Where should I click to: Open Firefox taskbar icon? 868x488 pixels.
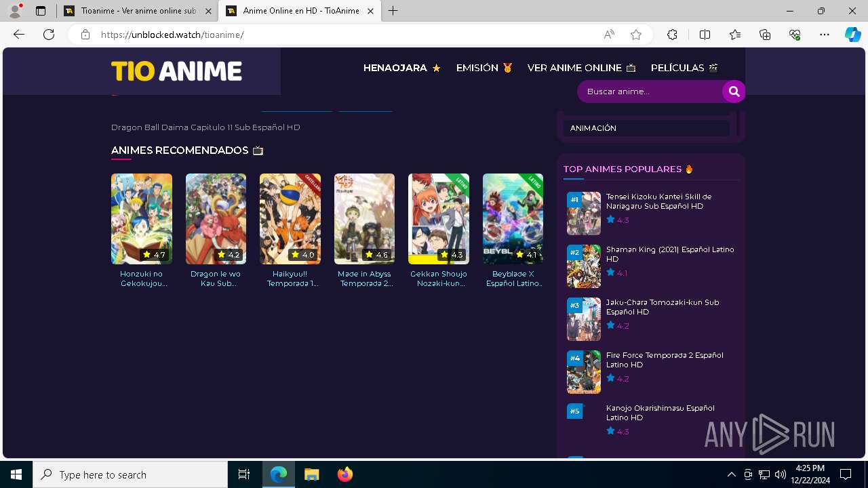click(x=344, y=474)
